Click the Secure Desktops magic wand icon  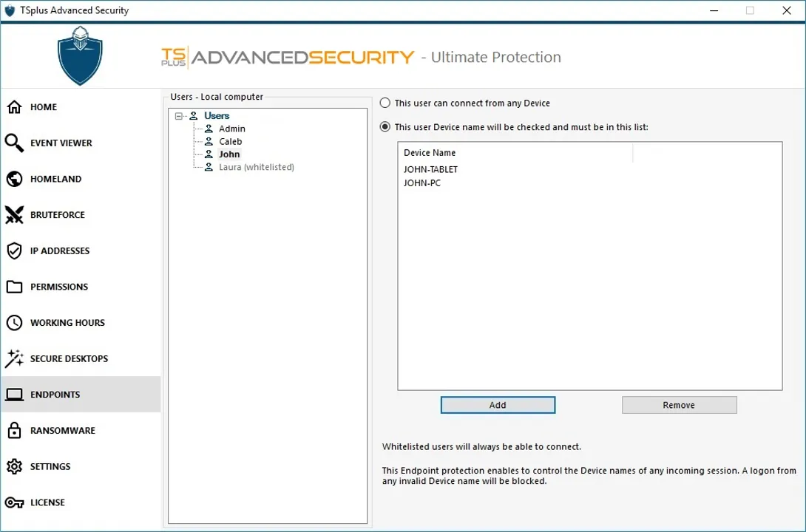pyautogui.click(x=14, y=358)
